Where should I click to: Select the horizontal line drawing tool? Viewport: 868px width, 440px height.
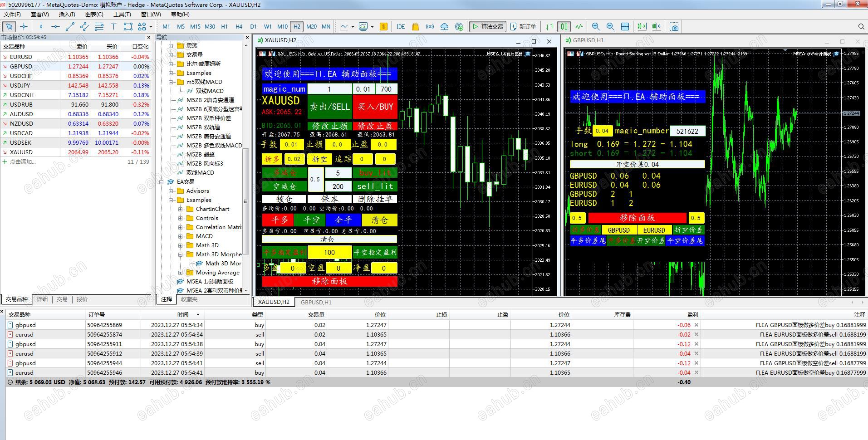tap(55, 27)
